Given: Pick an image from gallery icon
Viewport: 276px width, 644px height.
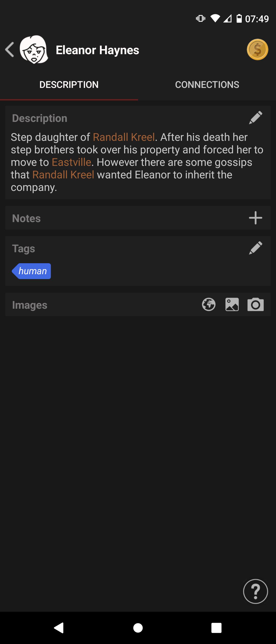Looking at the screenshot, I should point(232,305).
